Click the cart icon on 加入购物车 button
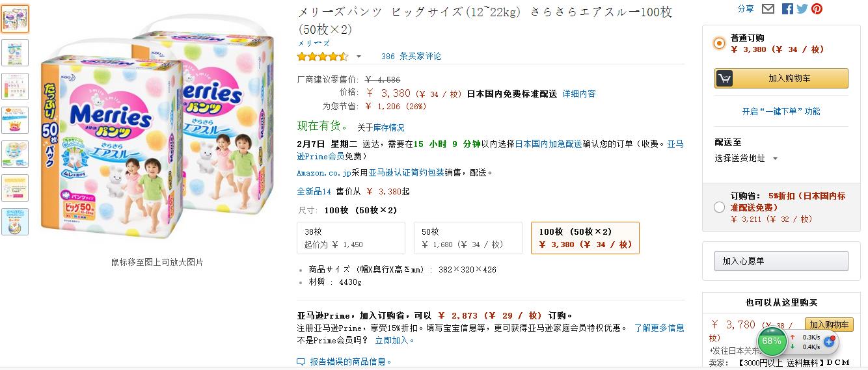Screen dimensions: 868x370 [x=724, y=78]
